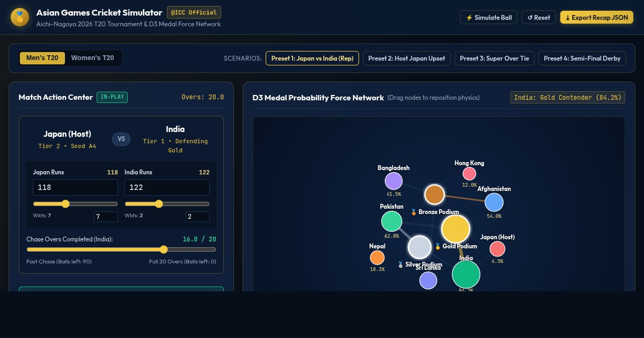Load Preset 2: Host Japan Upset
Image resolution: width=644 pixels, height=338 pixels.
click(x=407, y=58)
